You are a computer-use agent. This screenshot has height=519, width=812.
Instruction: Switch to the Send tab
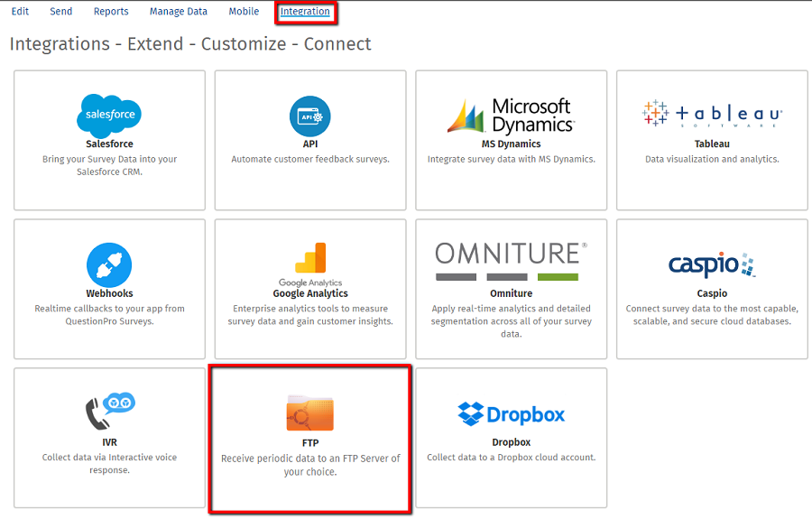point(61,12)
